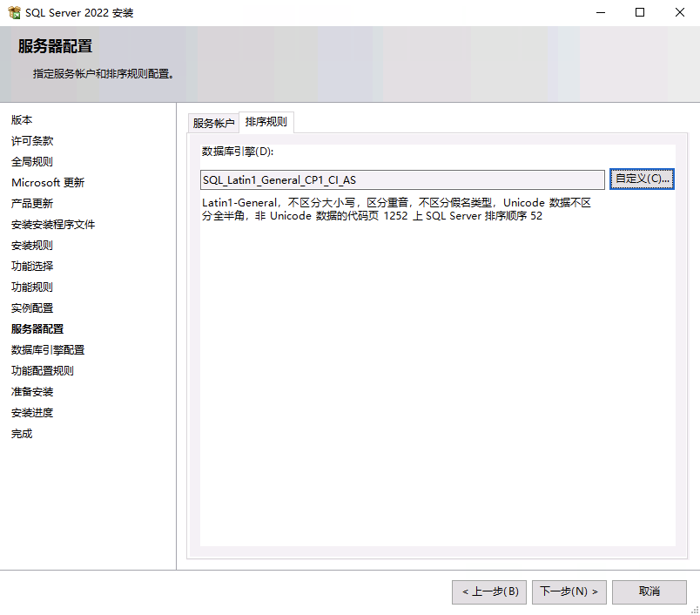700x615 pixels.
Task: Click the 产品更新 step in the sidebar
Action: point(32,204)
